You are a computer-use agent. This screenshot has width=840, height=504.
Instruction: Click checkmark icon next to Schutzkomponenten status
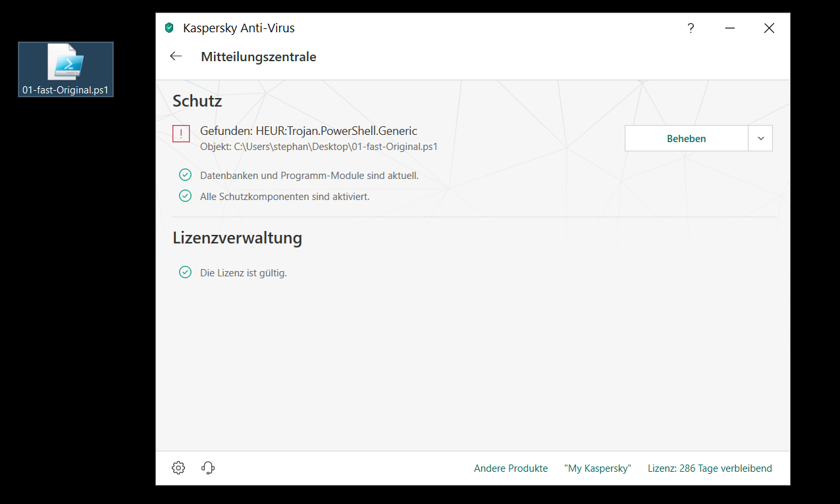185,195
